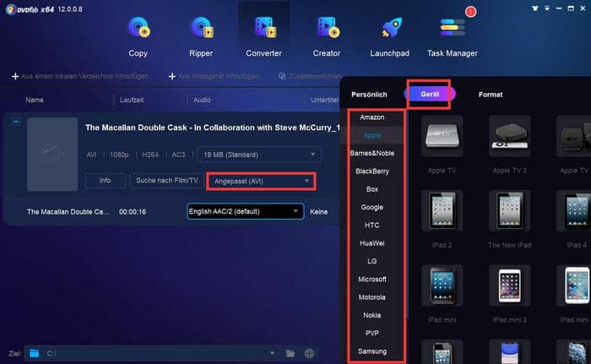591x364 pixels.
Task: Open the Creator module
Action: click(x=327, y=36)
